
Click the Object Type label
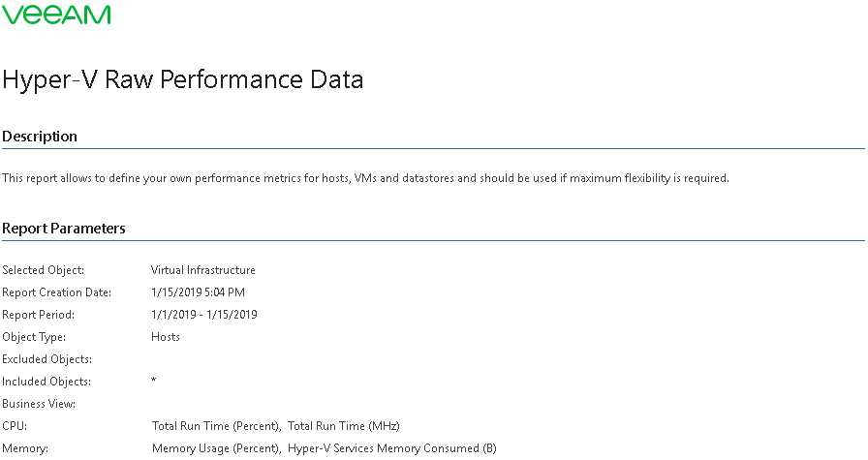[x=34, y=337]
